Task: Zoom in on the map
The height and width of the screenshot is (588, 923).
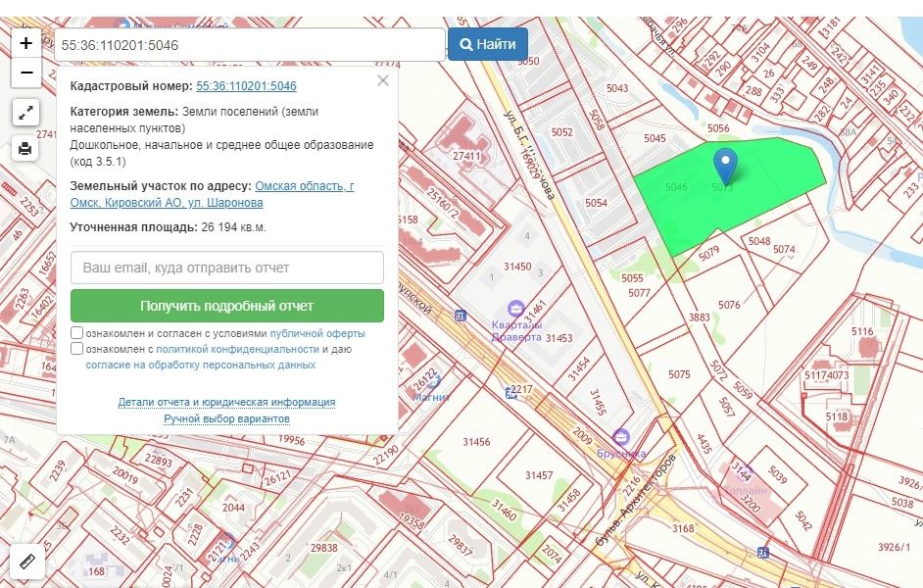Action: point(25,43)
